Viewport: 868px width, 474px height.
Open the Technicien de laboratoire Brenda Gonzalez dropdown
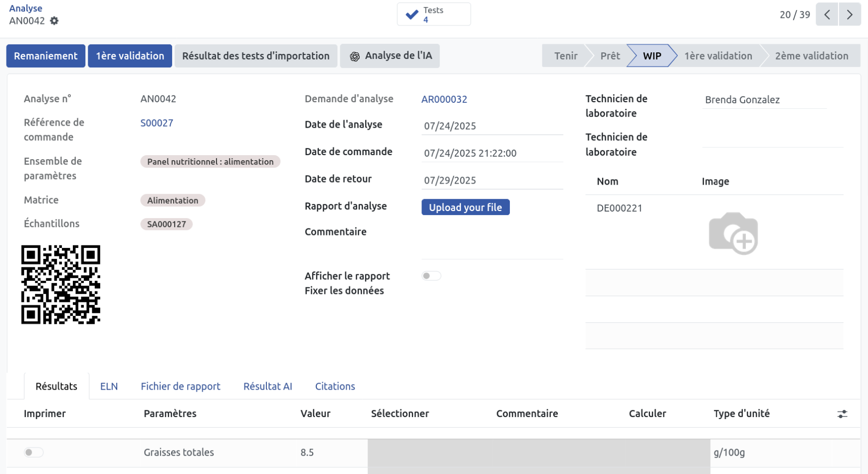pos(763,100)
